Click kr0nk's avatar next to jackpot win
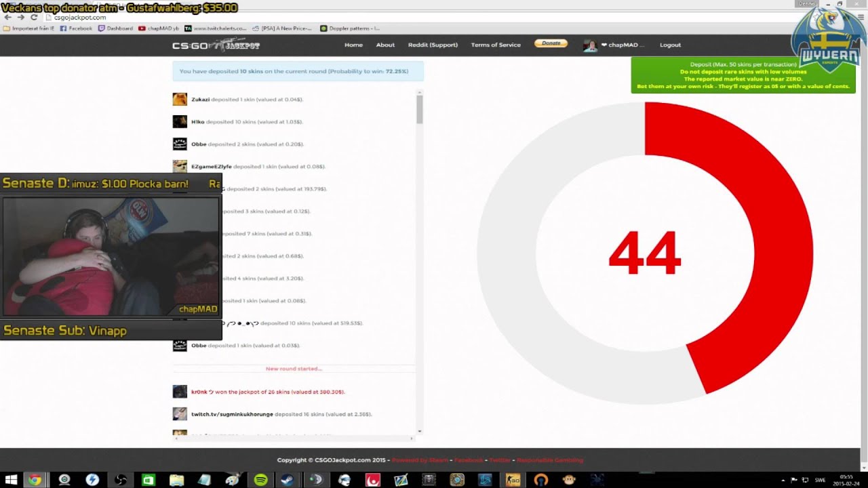 point(180,391)
